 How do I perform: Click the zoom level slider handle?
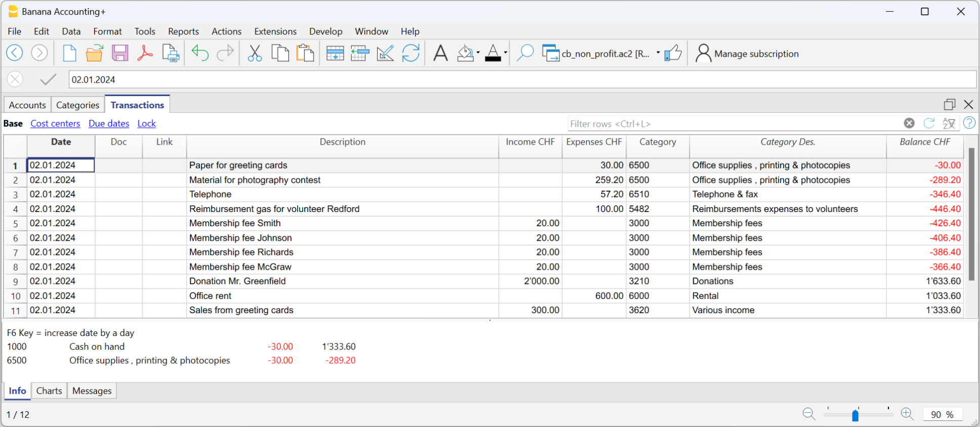coord(855,415)
